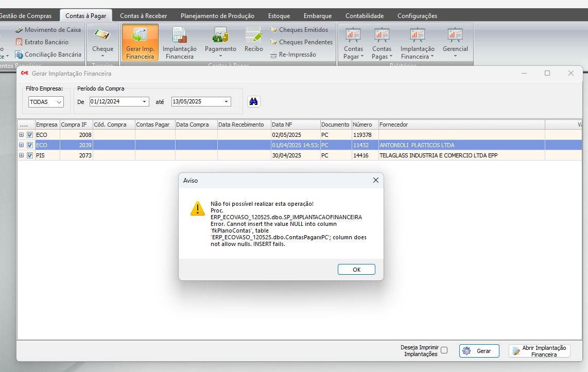588x372 pixels.
Task: Click the binoculars search icon
Action: pyautogui.click(x=253, y=101)
